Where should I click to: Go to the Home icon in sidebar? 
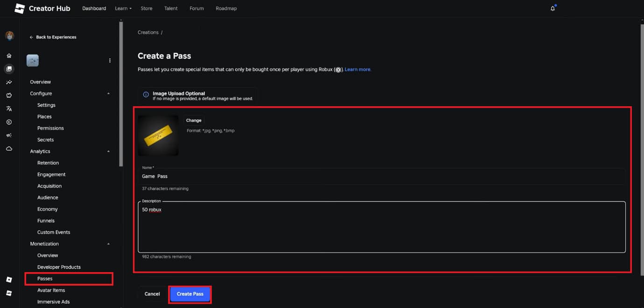click(x=9, y=55)
